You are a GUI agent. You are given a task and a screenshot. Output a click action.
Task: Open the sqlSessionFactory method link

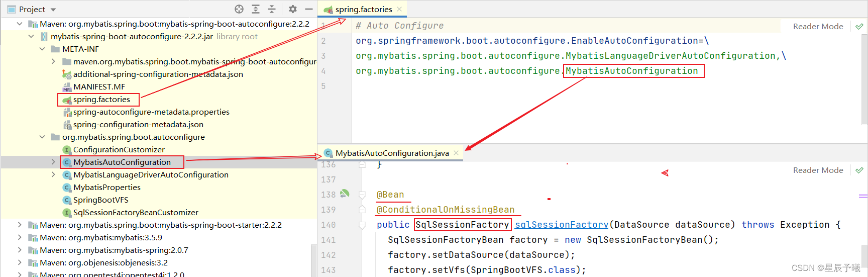562,225
